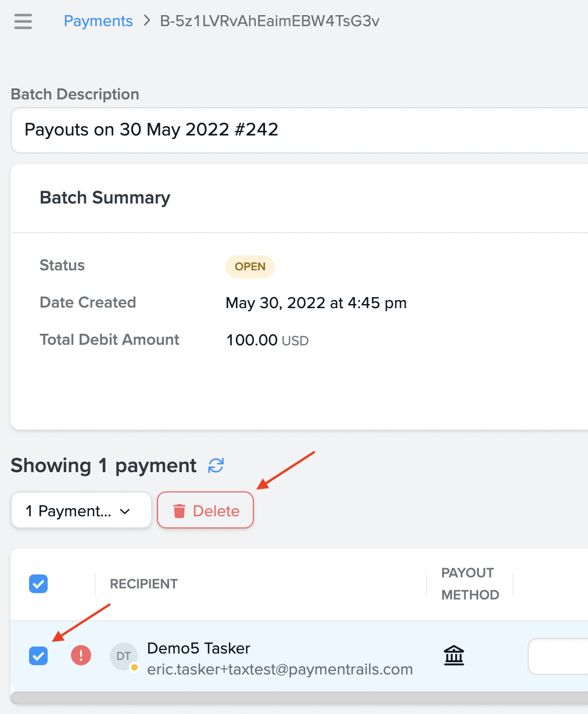588x714 pixels.
Task: Navigate to Payments via breadcrumb
Action: [98, 21]
